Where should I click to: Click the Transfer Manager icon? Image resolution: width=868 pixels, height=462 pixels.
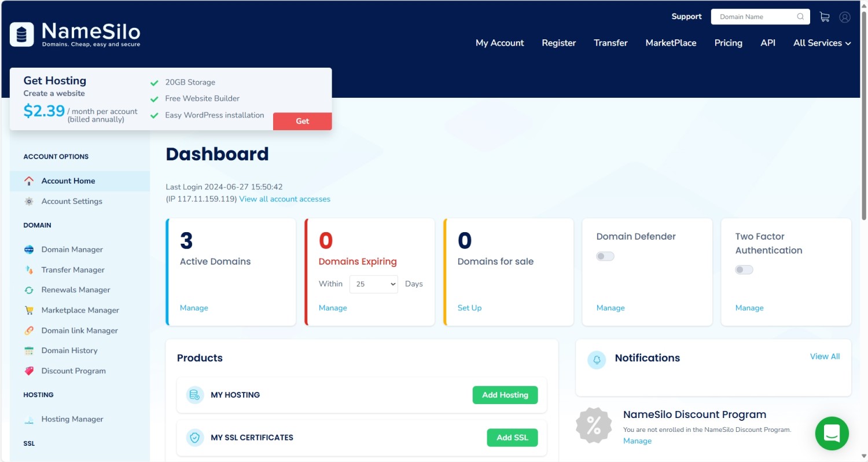[29, 270]
